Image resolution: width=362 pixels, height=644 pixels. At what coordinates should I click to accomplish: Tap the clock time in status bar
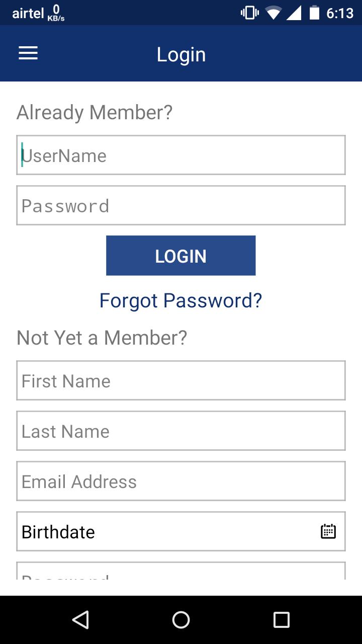[x=340, y=13]
